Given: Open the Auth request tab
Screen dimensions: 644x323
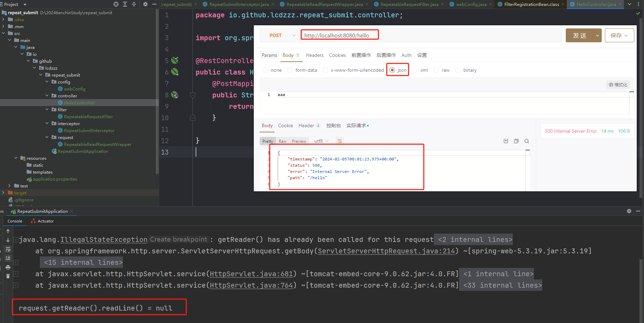Looking at the screenshot, I should 406,55.
